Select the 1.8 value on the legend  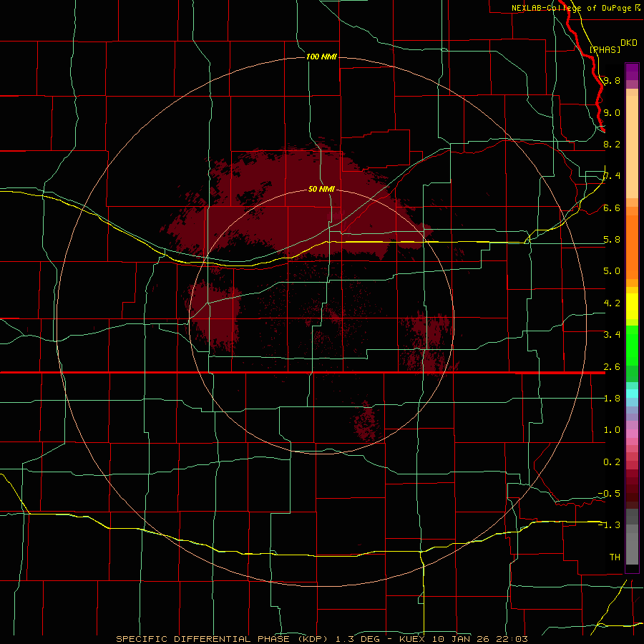(x=612, y=398)
